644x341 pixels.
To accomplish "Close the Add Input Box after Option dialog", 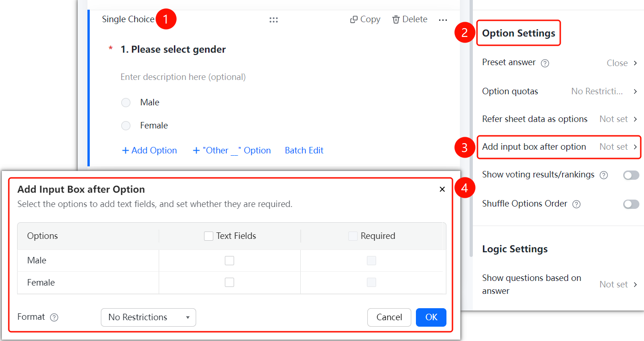I will tap(442, 189).
